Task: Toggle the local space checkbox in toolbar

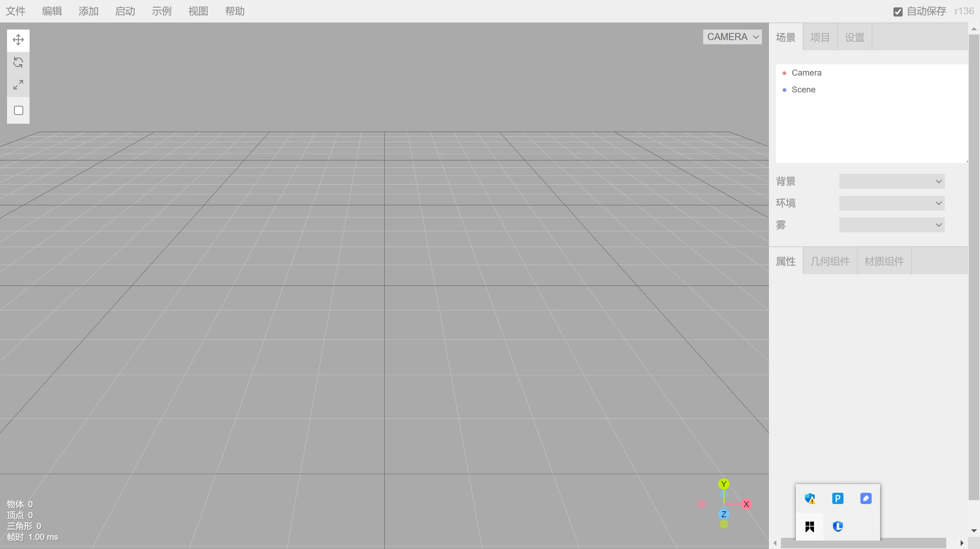Action: (18, 110)
